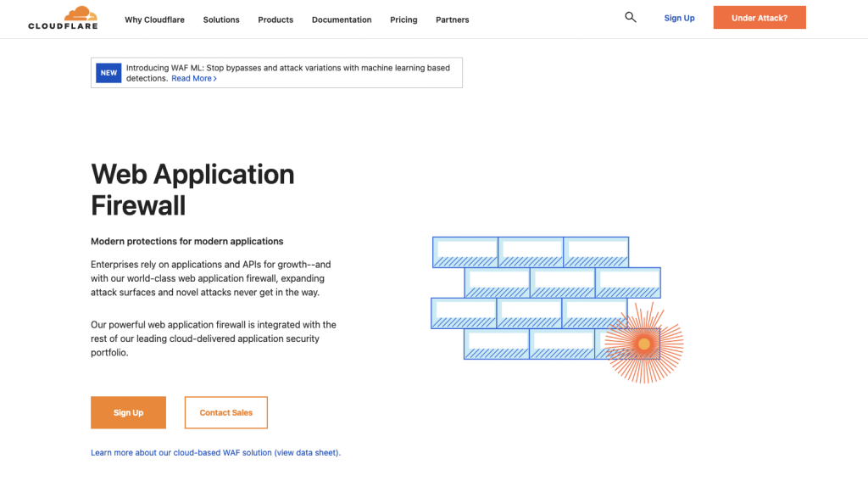This screenshot has width=868, height=481.
Task: Click the orange Sign Up button
Action: tap(129, 412)
